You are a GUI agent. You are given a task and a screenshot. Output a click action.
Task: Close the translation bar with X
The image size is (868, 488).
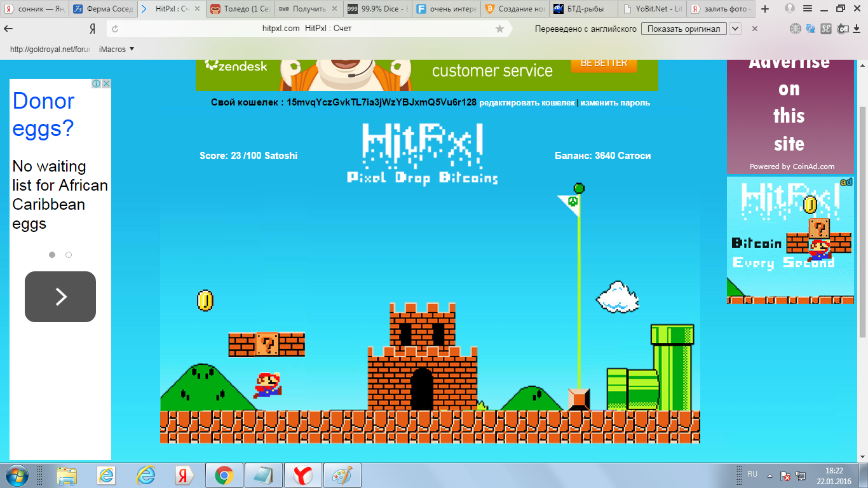[755, 29]
